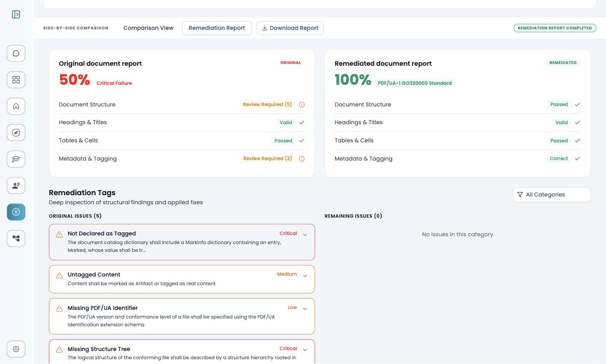Click Remediation Report Completed status badge

(x=555, y=28)
